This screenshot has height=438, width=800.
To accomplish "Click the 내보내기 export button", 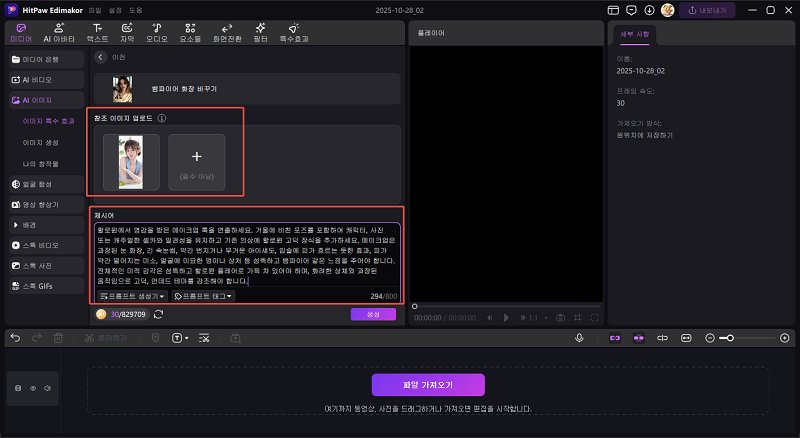I will tap(707, 10).
